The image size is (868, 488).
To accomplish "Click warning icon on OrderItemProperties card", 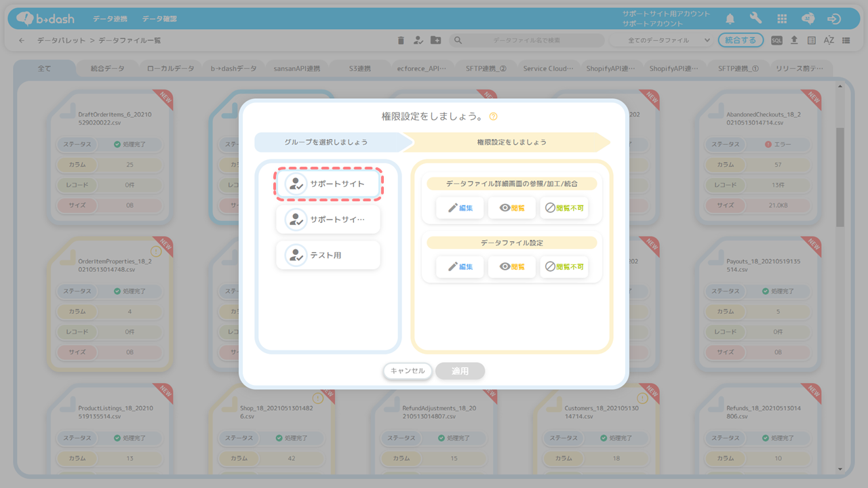I will click(x=156, y=251).
